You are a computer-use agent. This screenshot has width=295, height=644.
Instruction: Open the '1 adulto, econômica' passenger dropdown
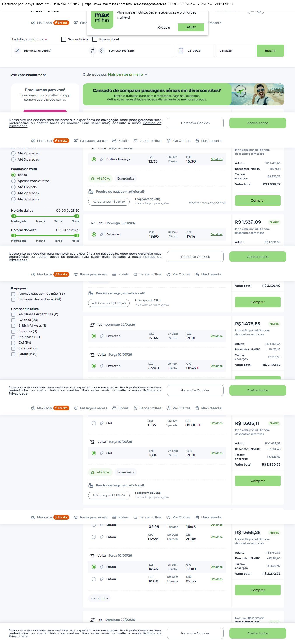[30, 40]
